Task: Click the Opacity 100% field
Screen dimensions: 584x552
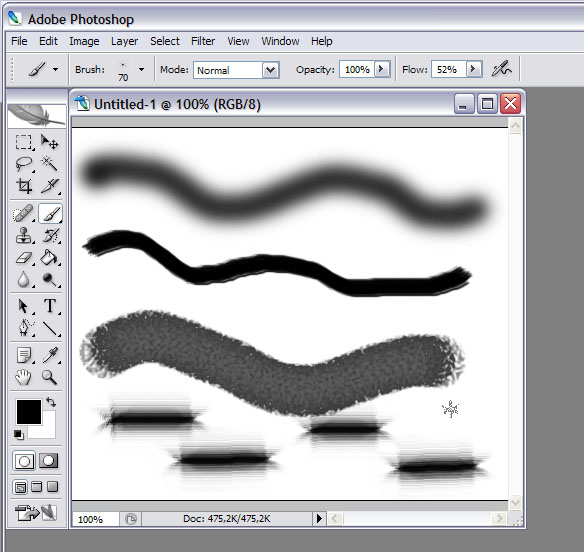Action: (357, 70)
